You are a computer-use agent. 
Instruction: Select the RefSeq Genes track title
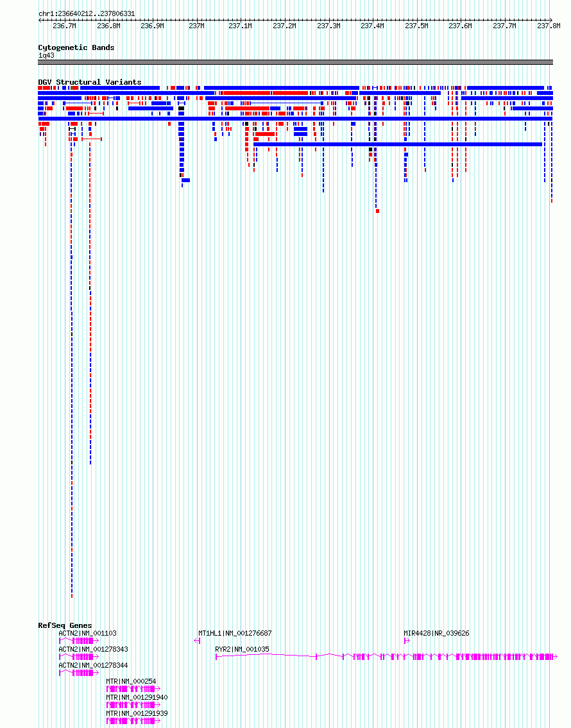65,625
